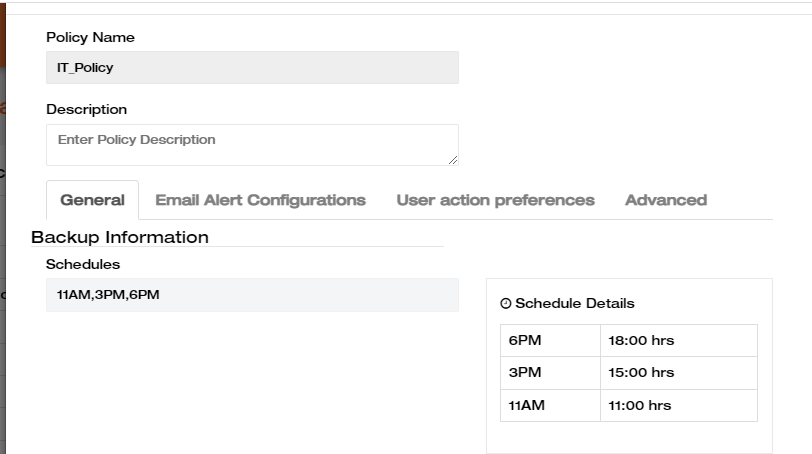Select the 3PM schedule name cell

550,372
